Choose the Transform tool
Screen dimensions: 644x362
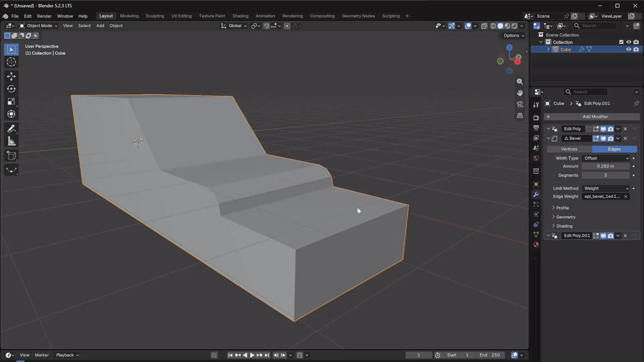[x=11, y=114]
